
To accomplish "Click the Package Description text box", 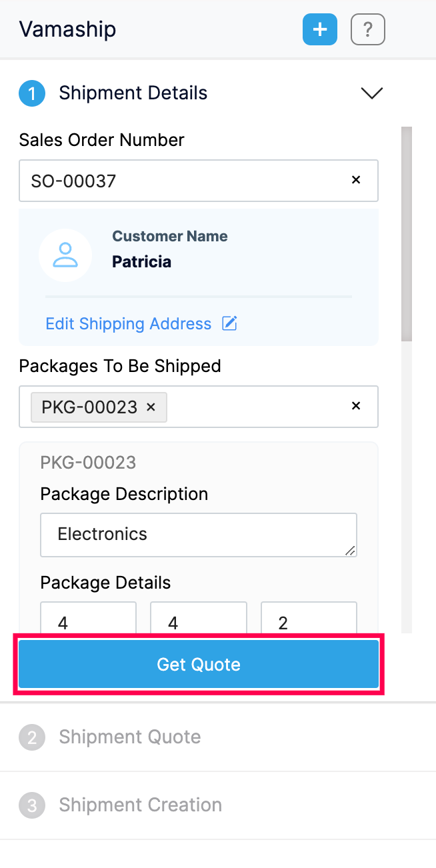I will tap(199, 535).
